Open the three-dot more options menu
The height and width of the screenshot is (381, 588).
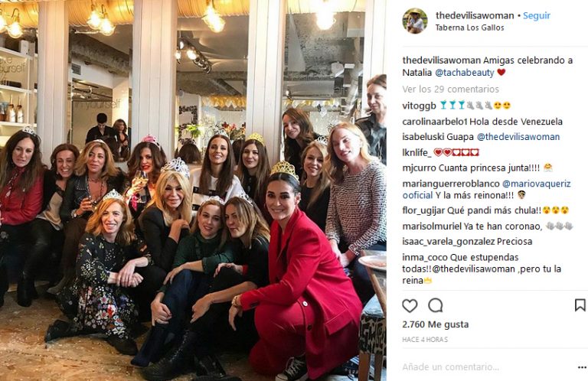pos(582,367)
